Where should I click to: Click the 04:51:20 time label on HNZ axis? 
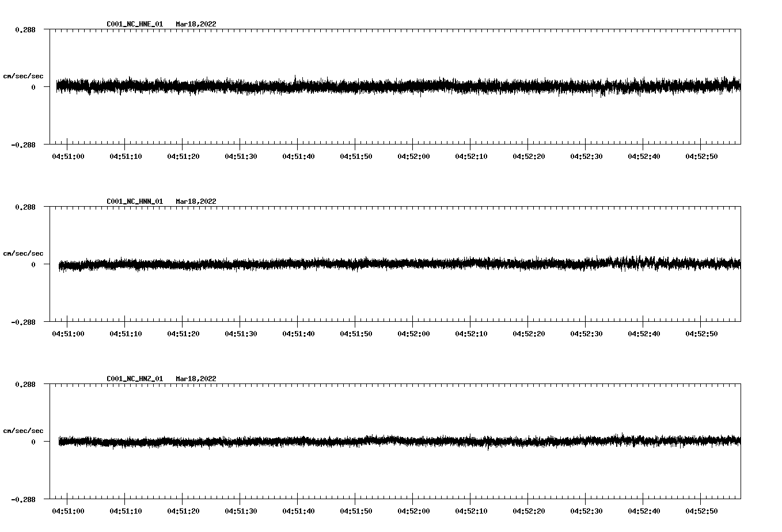(183, 511)
